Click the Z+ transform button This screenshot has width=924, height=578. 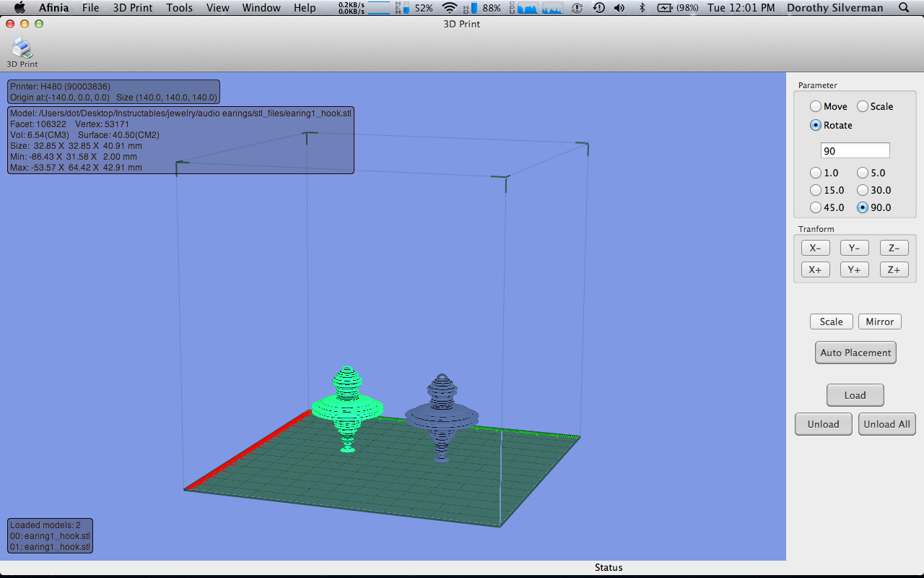click(x=894, y=269)
